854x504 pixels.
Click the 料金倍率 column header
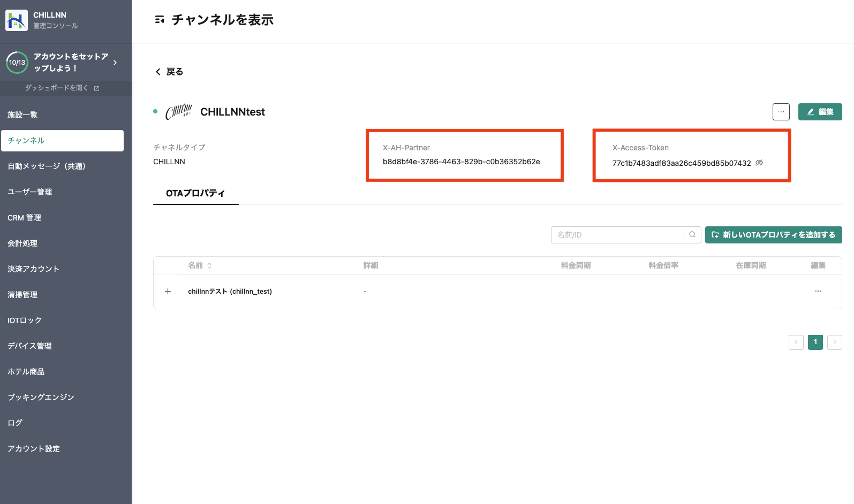tap(663, 265)
